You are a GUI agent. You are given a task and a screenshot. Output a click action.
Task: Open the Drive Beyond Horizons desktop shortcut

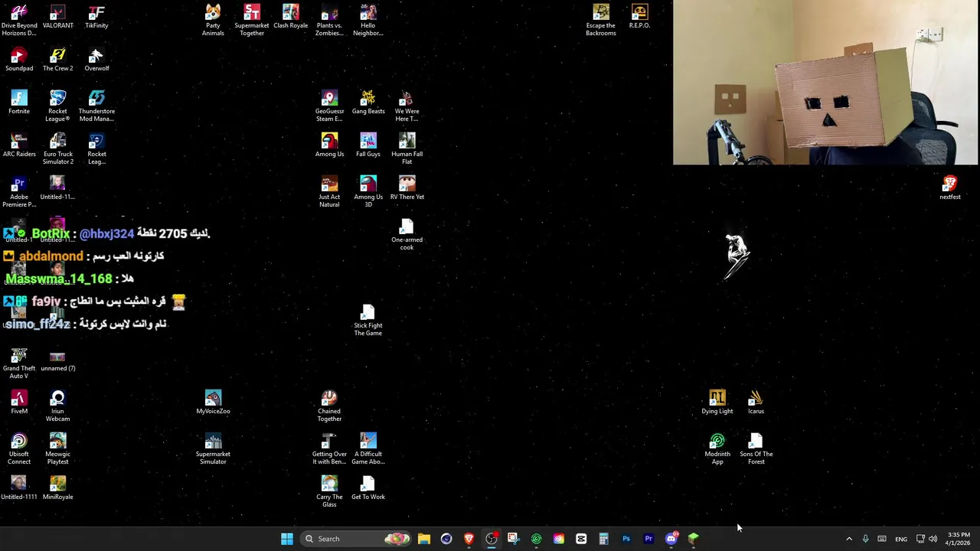point(19,21)
